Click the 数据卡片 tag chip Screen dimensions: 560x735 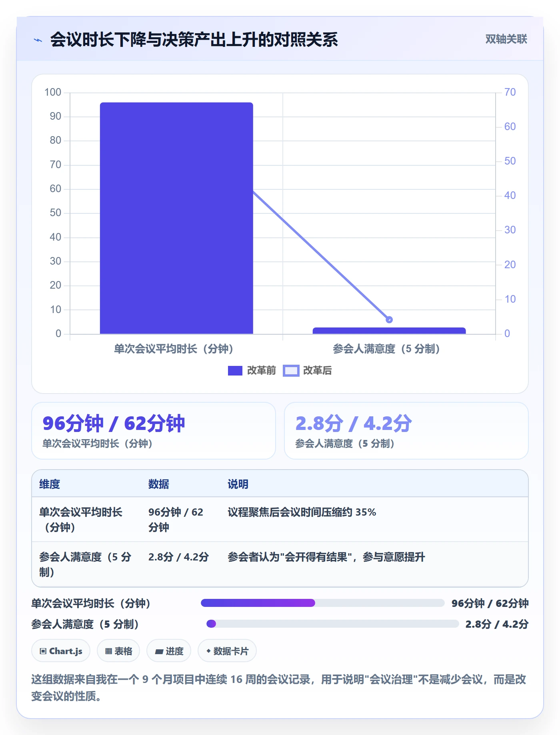(x=227, y=651)
